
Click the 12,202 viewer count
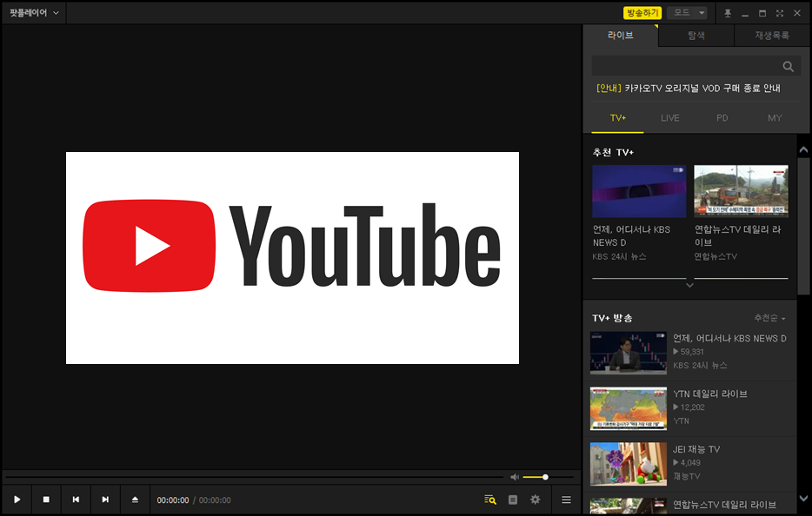click(x=692, y=407)
